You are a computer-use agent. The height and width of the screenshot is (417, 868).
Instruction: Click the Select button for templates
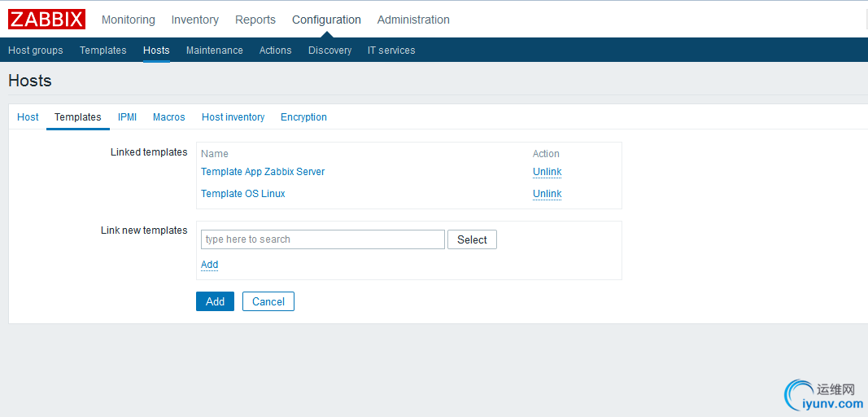point(472,239)
